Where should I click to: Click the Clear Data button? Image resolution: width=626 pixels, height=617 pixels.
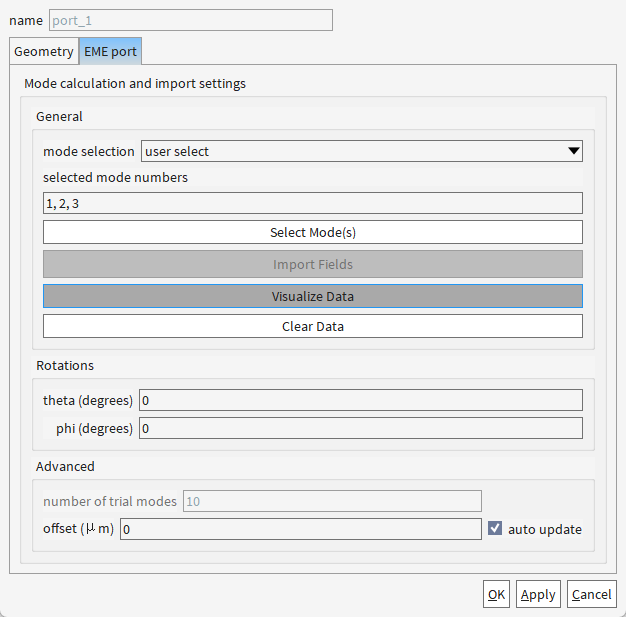pos(313,326)
